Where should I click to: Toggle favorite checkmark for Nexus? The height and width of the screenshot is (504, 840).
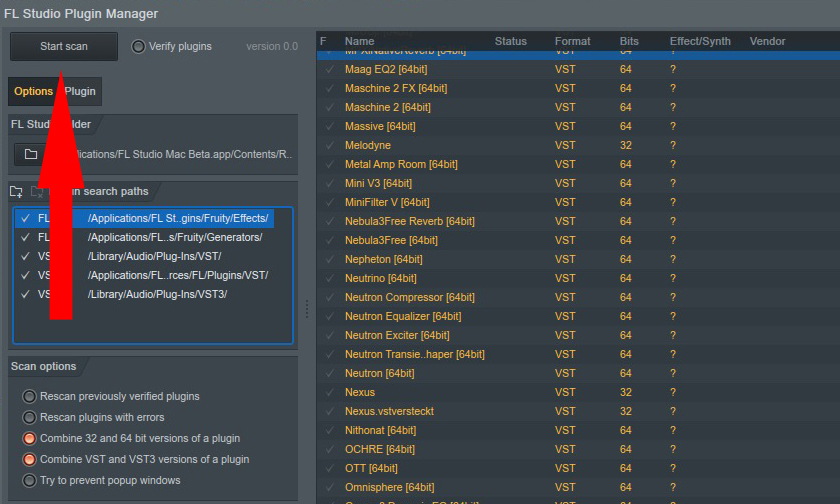click(330, 393)
